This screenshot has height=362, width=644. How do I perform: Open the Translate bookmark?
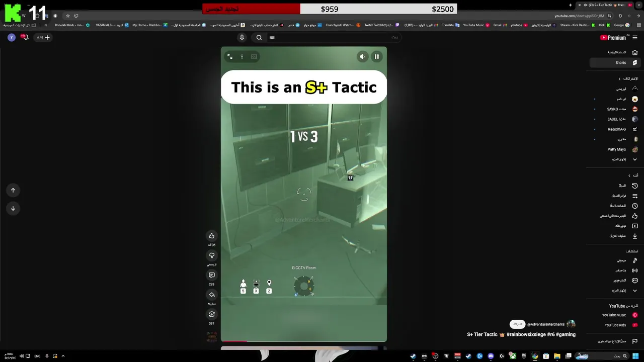451,25
